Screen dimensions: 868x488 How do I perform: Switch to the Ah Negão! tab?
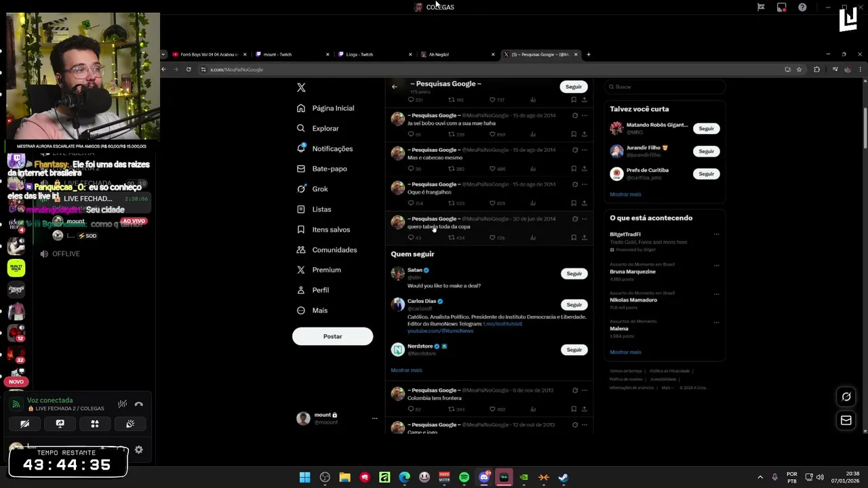[458, 54]
